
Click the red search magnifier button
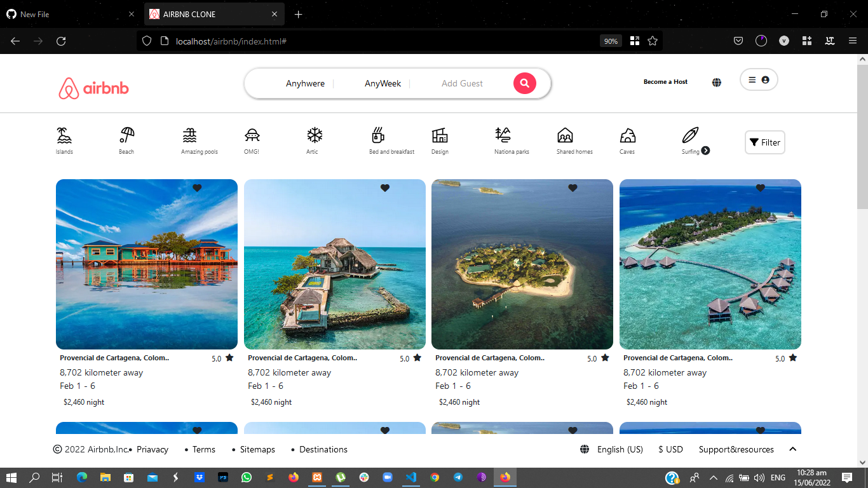point(525,83)
